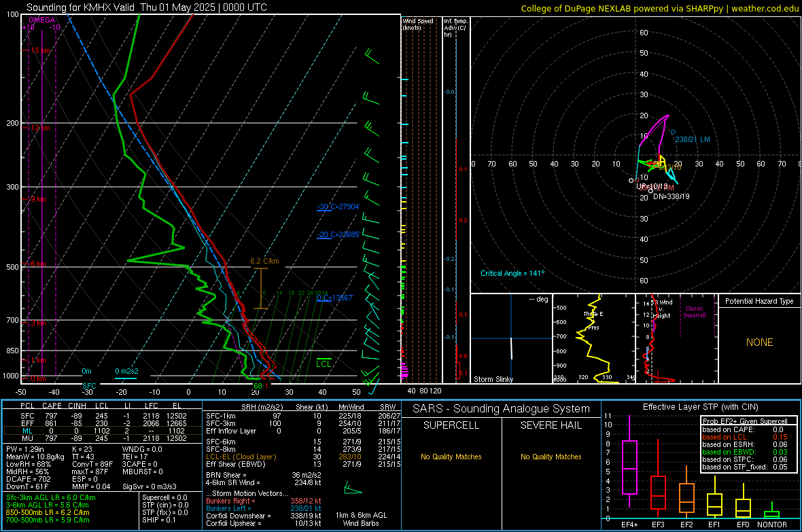
Task: Select the 0 C=13567' freezing level label
Action: click(x=335, y=298)
